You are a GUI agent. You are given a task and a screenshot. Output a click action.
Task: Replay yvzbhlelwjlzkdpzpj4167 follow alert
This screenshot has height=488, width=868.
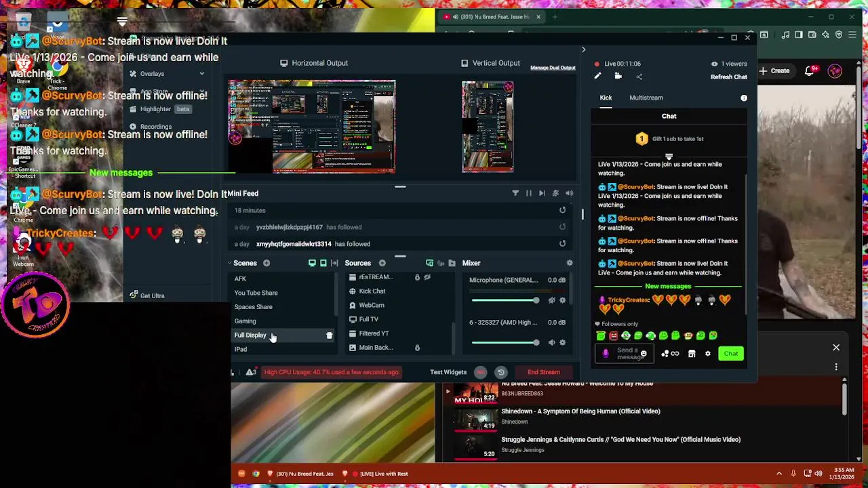pyautogui.click(x=562, y=227)
